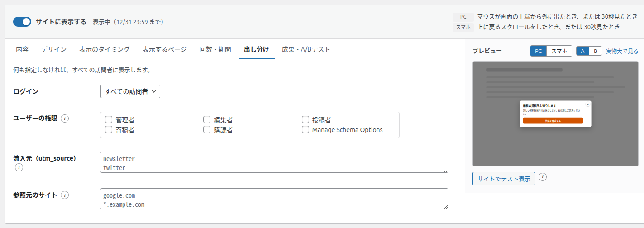644x228 pixels.
Task: Click the preview thumbnail area
Action: tap(555, 114)
